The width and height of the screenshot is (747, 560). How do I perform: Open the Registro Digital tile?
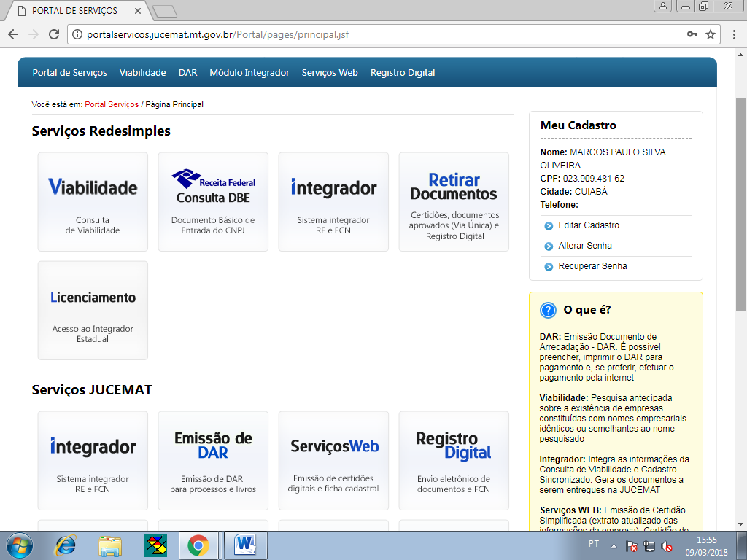coord(454,461)
